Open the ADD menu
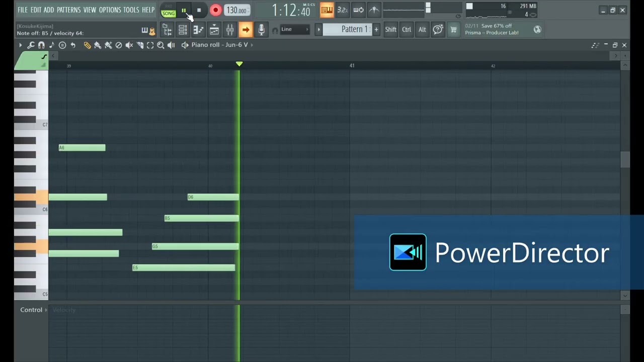The width and height of the screenshot is (644, 362). coord(49,10)
